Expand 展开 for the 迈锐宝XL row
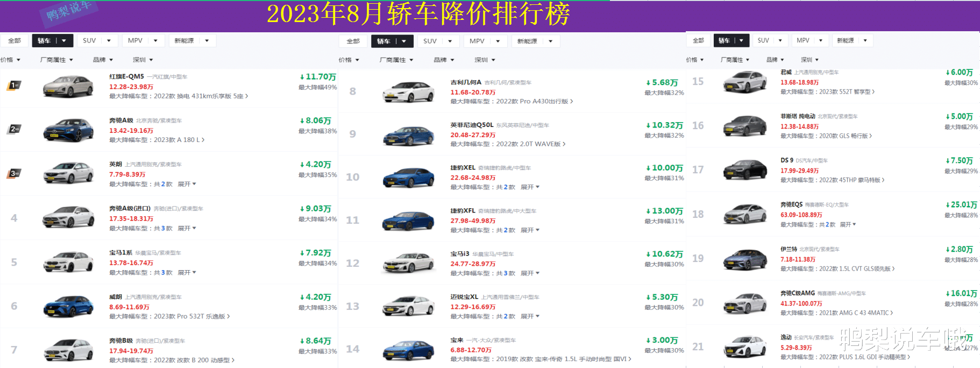Image resolution: width=980 pixels, height=368 pixels. [x=530, y=316]
